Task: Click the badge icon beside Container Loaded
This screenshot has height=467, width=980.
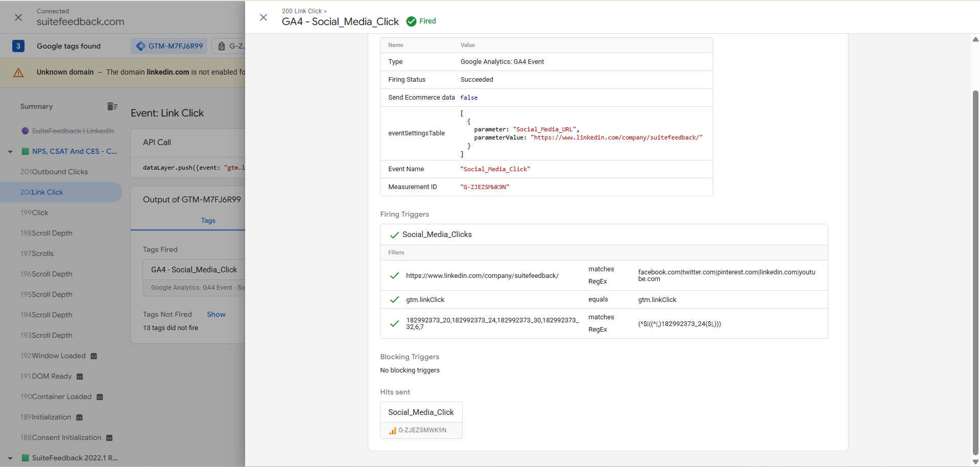Action: [x=100, y=397]
